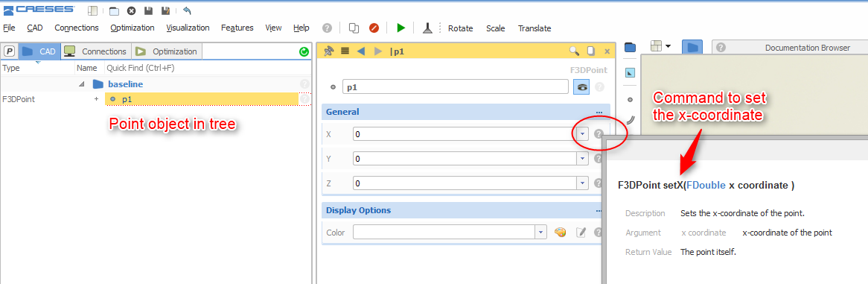Image resolution: width=868 pixels, height=284 pixels.
Task: Click the red stop/cancel toolbar icon
Action: pos(374,28)
